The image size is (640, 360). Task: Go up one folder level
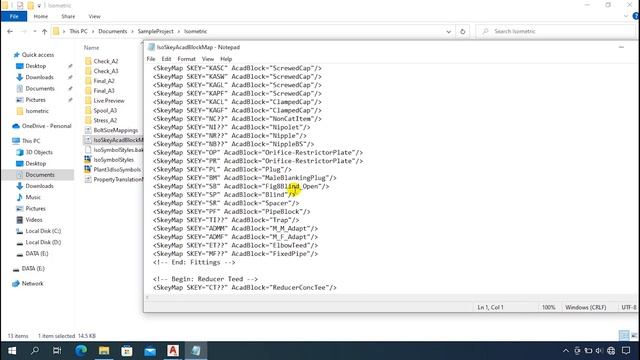(44, 31)
